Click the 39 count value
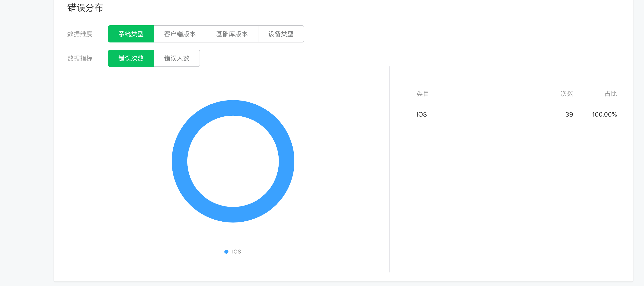 pos(569,114)
